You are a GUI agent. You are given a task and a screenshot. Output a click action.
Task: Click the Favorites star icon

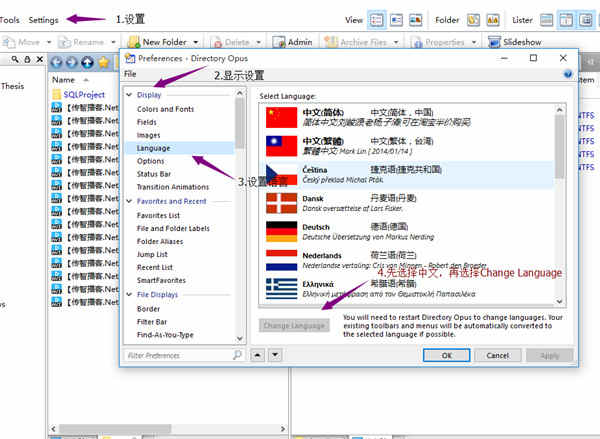[103, 62]
